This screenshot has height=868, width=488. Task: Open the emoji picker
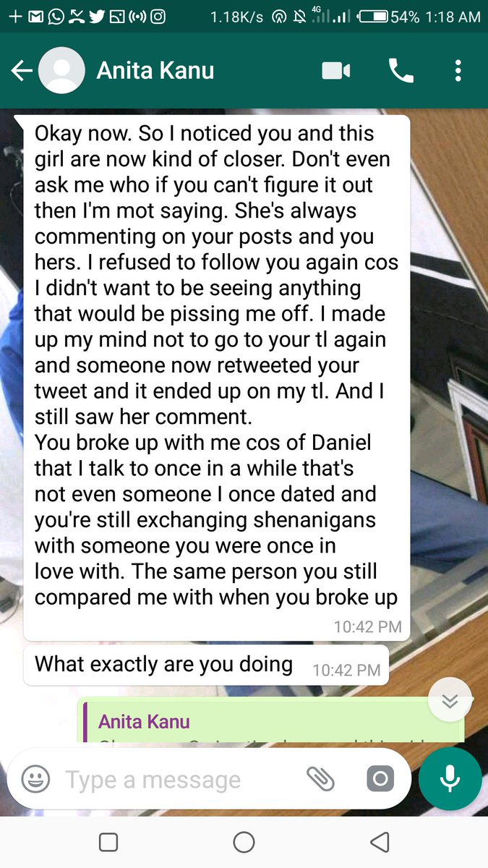click(35, 779)
